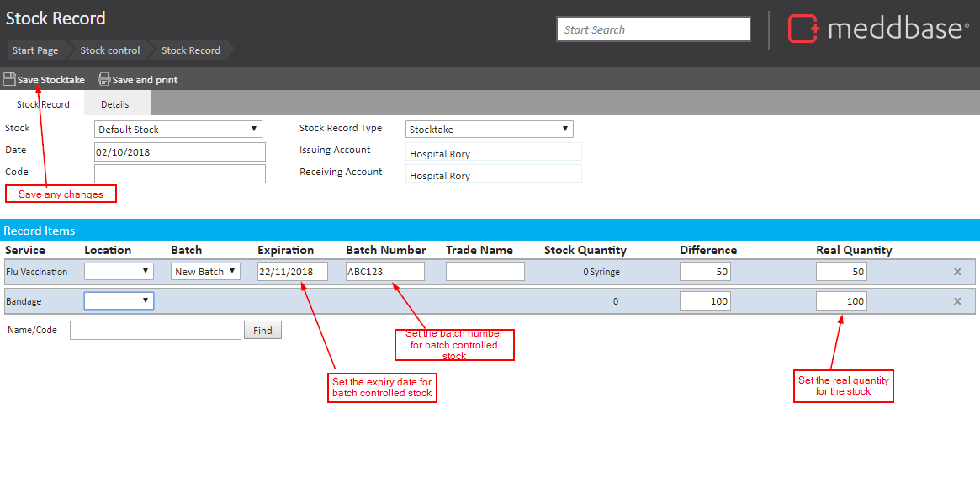
Task: Navigate to Stock control breadcrumb
Action: click(110, 50)
